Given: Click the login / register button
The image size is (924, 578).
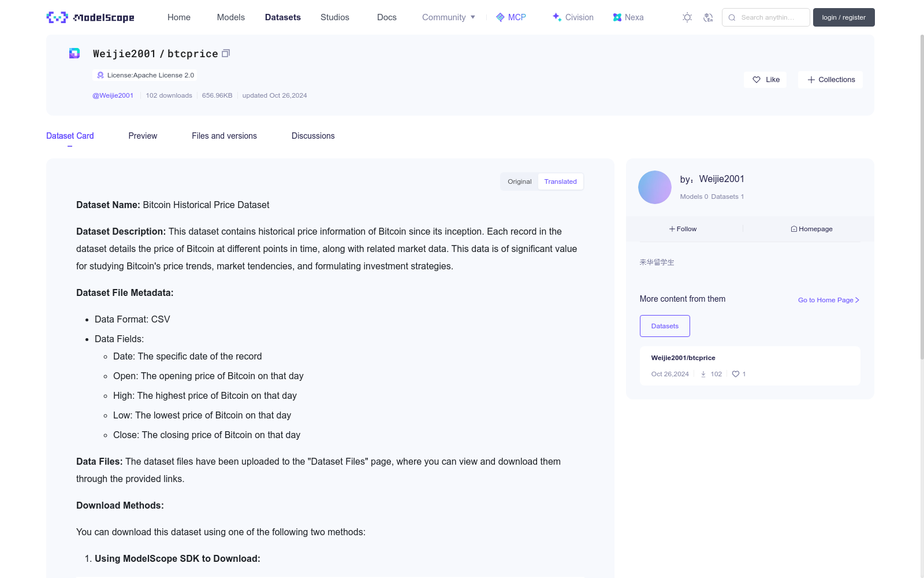Looking at the screenshot, I should [844, 17].
